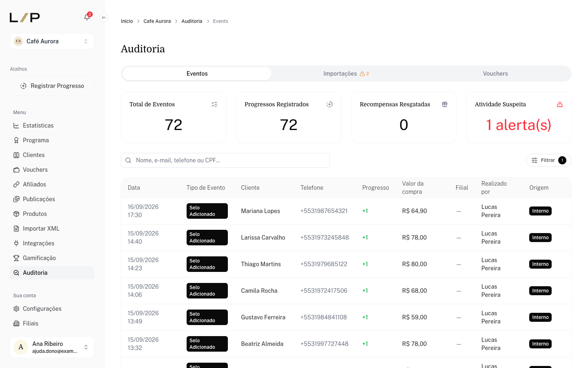
Task: Click Progressos Registrados icon
Action: point(330,104)
